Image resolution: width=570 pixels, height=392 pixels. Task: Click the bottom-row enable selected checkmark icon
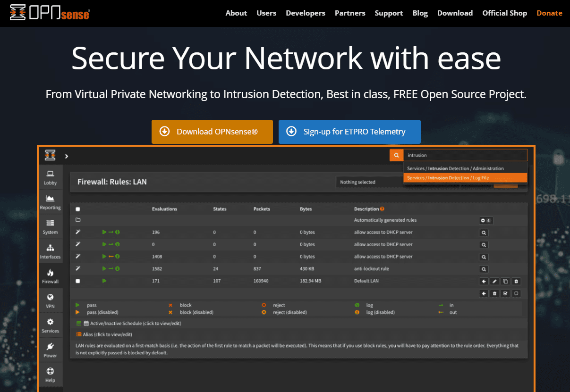pos(505,293)
